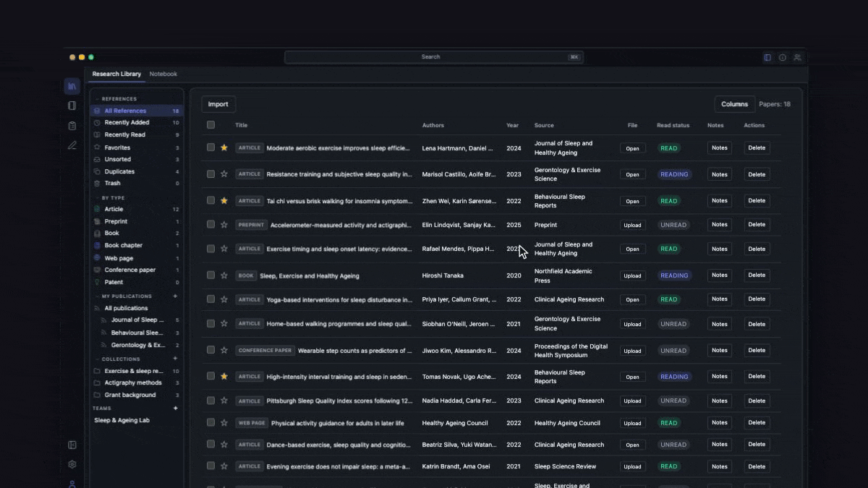The height and width of the screenshot is (488, 868).
Task: Open the Actigraphy methods collection
Action: (x=136, y=383)
